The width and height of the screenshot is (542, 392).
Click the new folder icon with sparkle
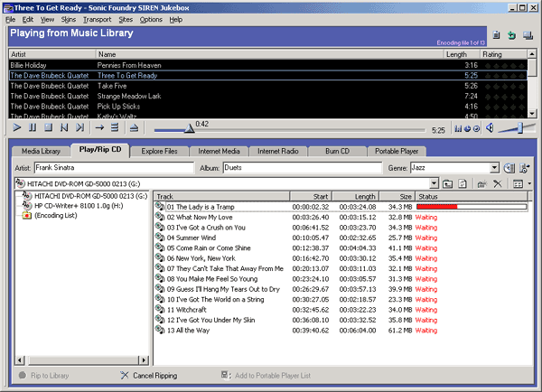click(482, 184)
